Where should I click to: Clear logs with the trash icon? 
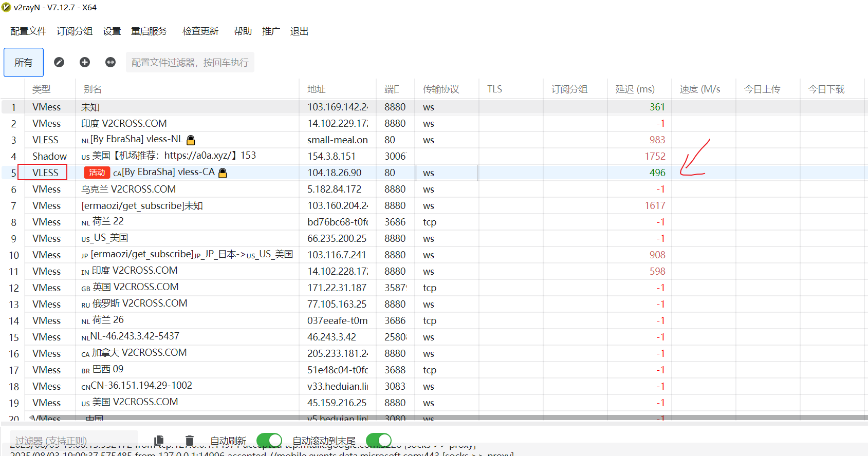[190, 440]
